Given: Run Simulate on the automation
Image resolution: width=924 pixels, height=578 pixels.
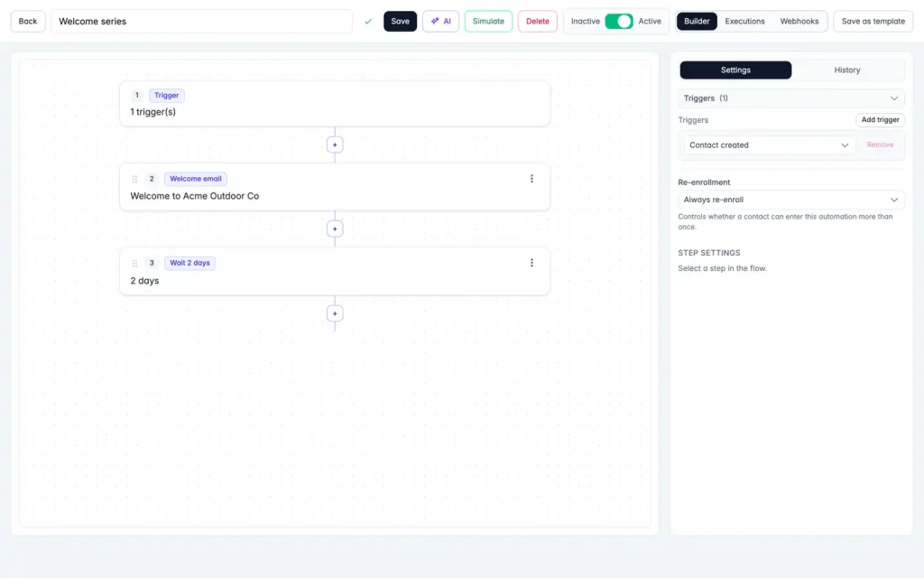Looking at the screenshot, I should pyautogui.click(x=488, y=22).
